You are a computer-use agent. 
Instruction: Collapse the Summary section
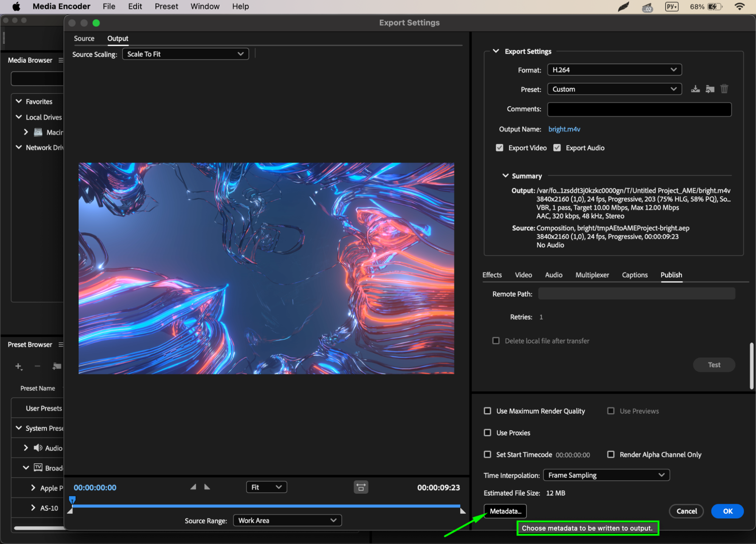[x=505, y=176]
